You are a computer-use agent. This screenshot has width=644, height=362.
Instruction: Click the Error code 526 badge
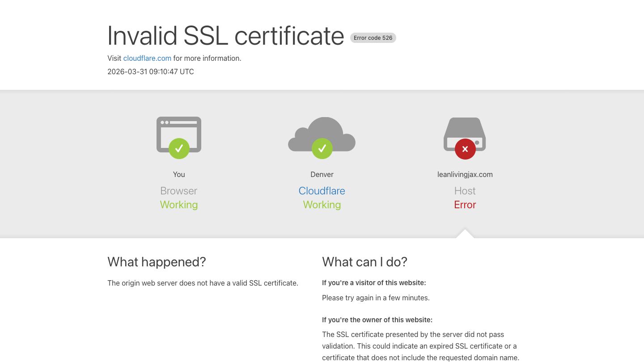point(373,38)
